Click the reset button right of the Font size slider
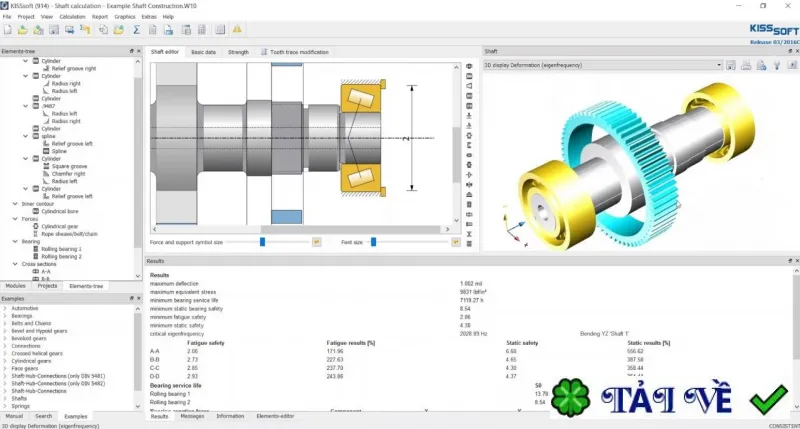The height and width of the screenshot is (429, 800). 456,242
